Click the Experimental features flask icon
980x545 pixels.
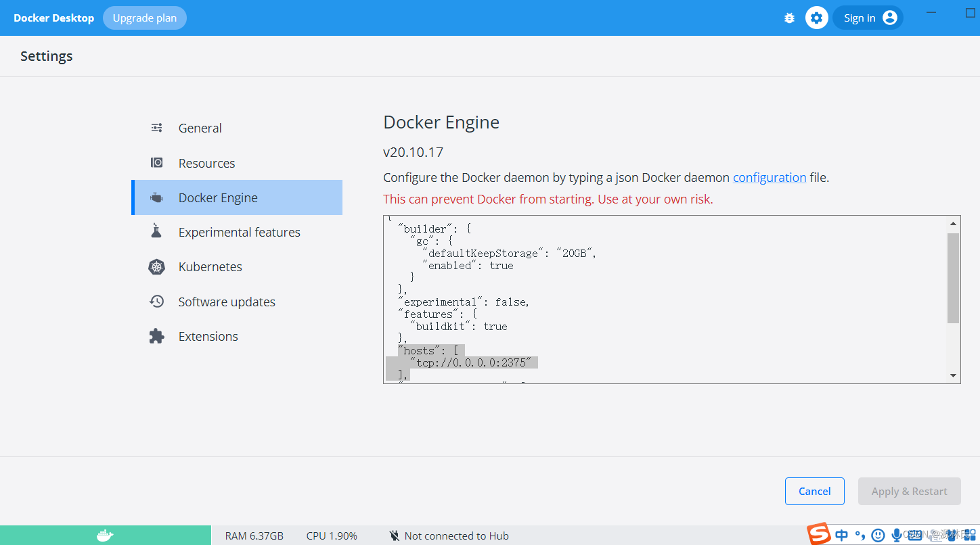pyautogui.click(x=157, y=232)
